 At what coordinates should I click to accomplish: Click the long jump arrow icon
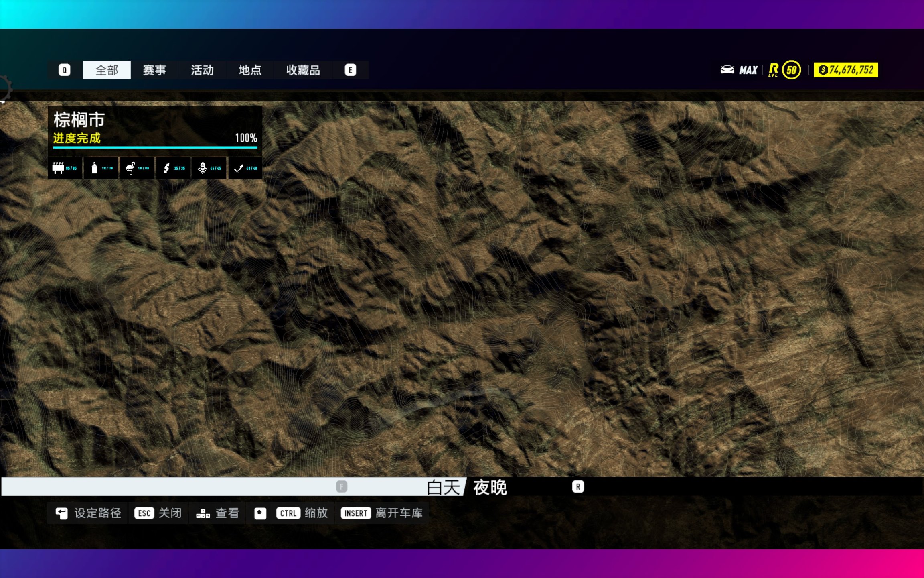(x=239, y=168)
